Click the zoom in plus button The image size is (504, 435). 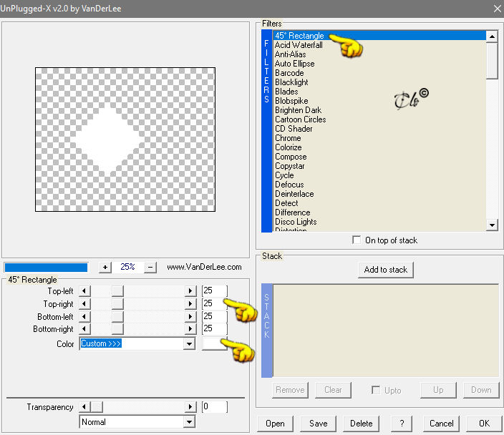(x=105, y=268)
